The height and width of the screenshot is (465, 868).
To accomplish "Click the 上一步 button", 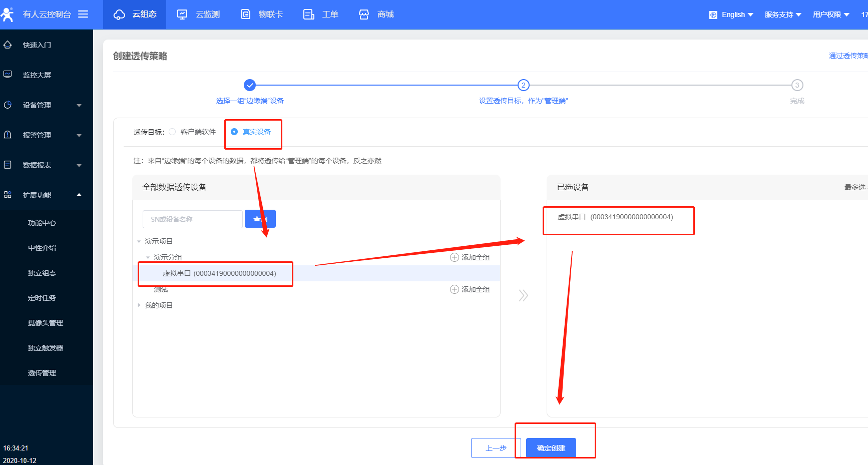I will tap(496, 448).
